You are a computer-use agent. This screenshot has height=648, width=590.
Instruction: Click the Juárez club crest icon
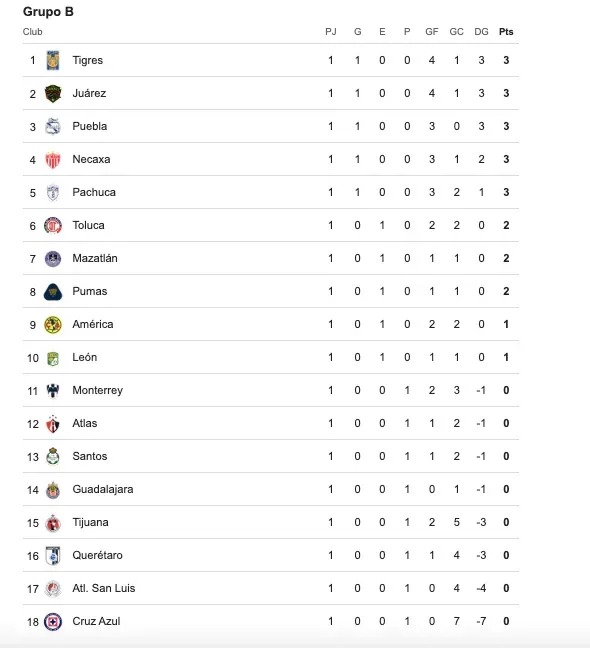point(53,93)
